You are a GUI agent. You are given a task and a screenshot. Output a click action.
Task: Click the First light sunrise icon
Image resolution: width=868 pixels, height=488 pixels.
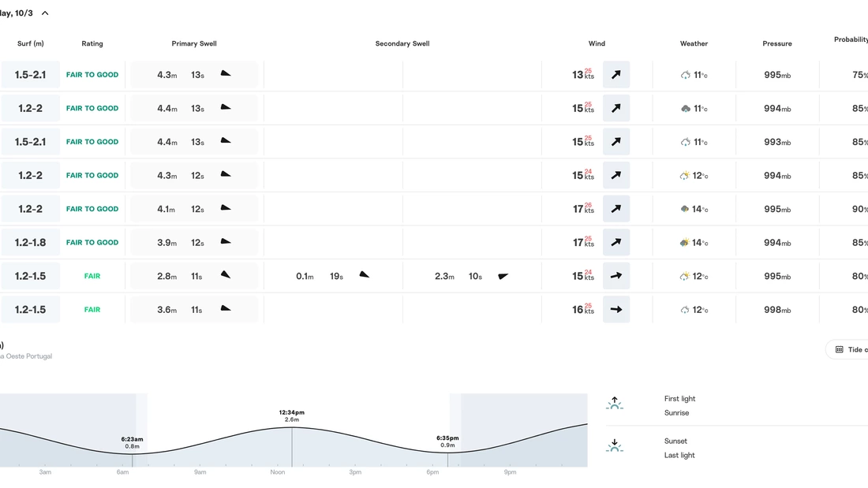pyautogui.click(x=615, y=402)
